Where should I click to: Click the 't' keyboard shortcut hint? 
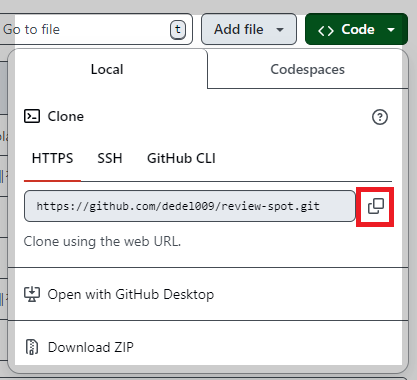(178, 30)
